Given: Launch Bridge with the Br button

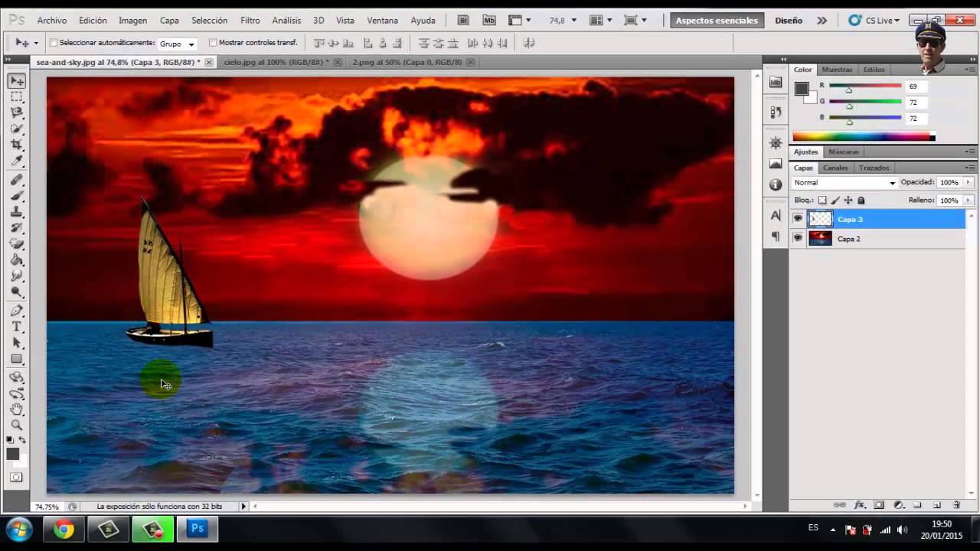Looking at the screenshot, I should (x=462, y=21).
